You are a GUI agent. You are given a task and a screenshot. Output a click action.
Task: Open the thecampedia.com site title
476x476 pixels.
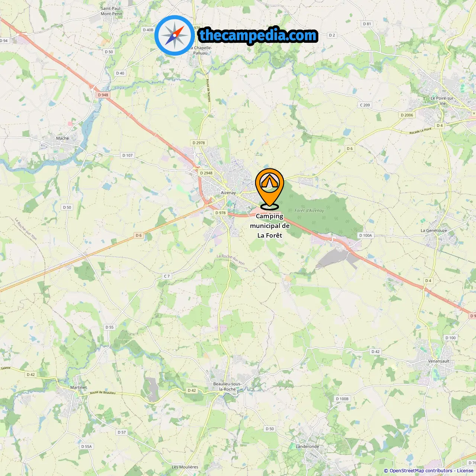pos(258,36)
